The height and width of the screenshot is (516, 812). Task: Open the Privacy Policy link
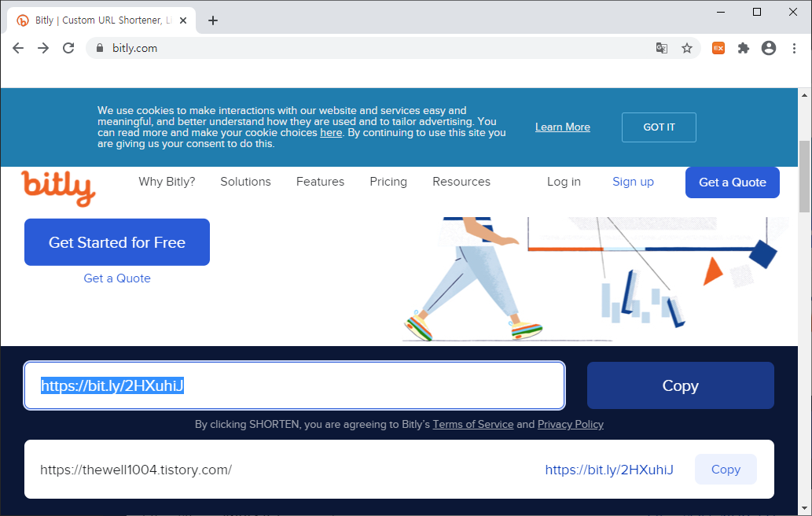coord(570,424)
